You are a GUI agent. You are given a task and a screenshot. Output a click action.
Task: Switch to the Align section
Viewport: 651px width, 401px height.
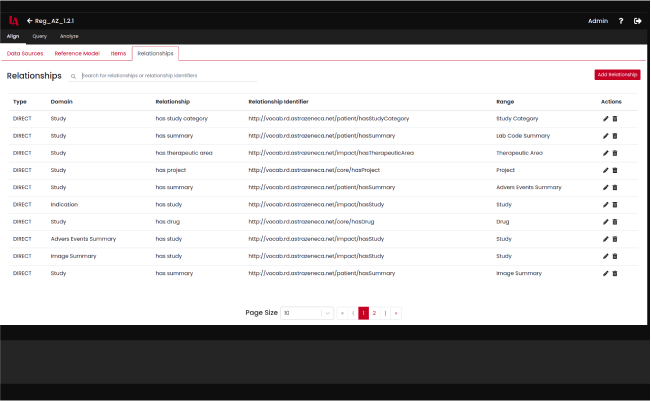pyautogui.click(x=13, y=36)
